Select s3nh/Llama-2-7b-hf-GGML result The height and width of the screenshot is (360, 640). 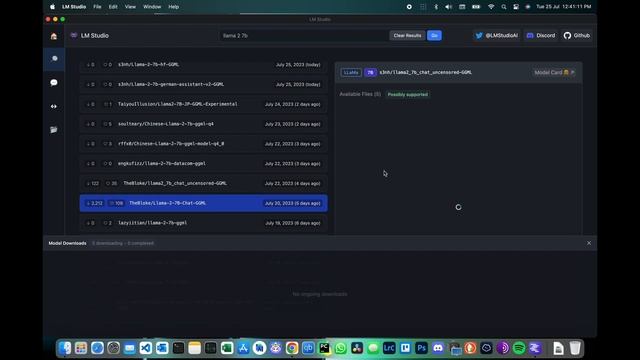click(203, 64)
